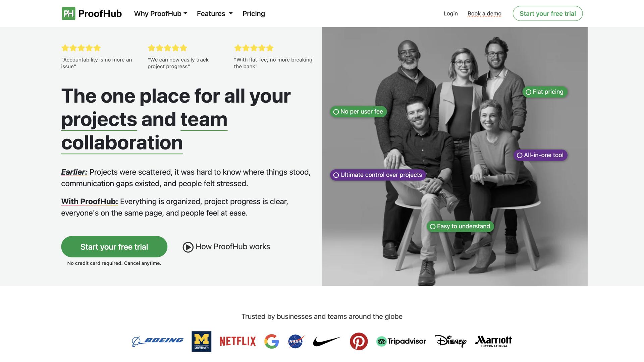Toggle the 'Flat pricing' badge on the photo

click(544, 92)
